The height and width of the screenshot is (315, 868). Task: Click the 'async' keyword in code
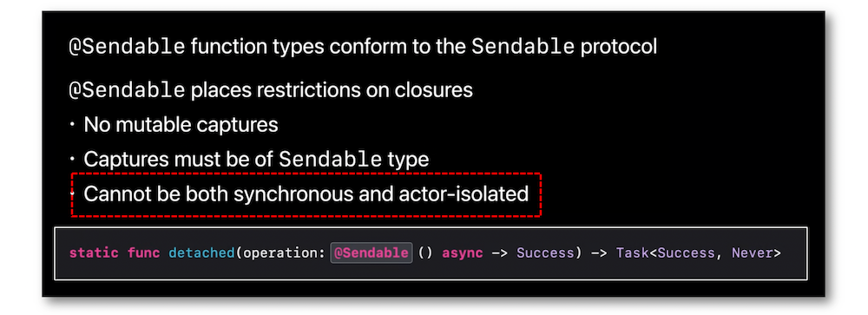[x=463, y=253]
